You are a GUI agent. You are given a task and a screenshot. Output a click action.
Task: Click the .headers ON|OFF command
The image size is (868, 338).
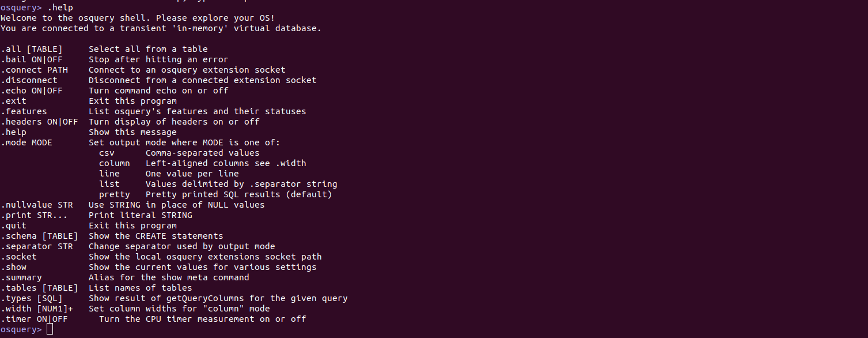[x=39, y=122]
